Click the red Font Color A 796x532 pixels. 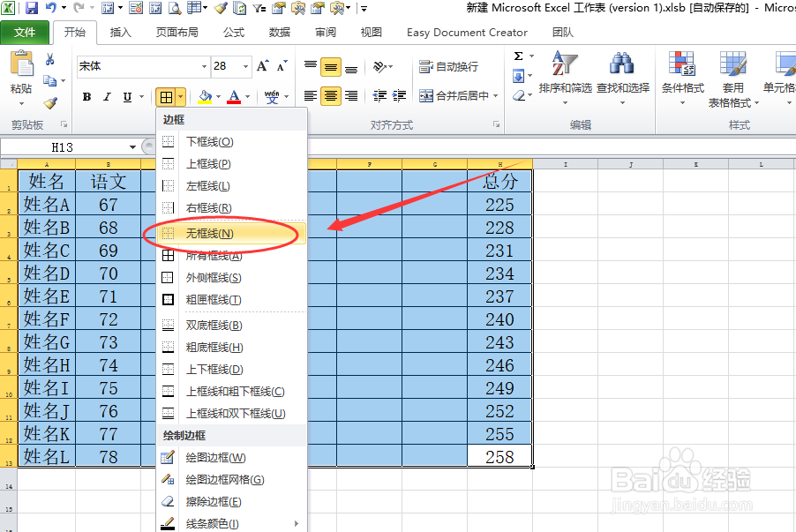coord(234,96)
